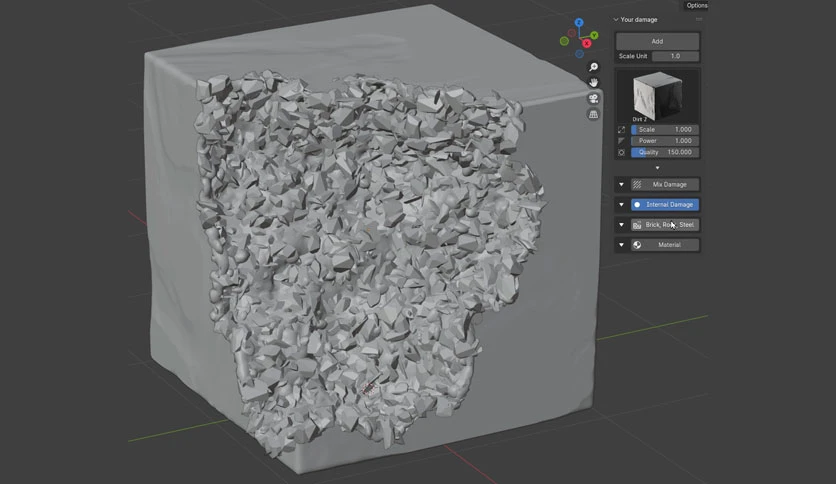Click the Brick, Rock, Steel button
836x484 pixels.
[x=665, y=225]
